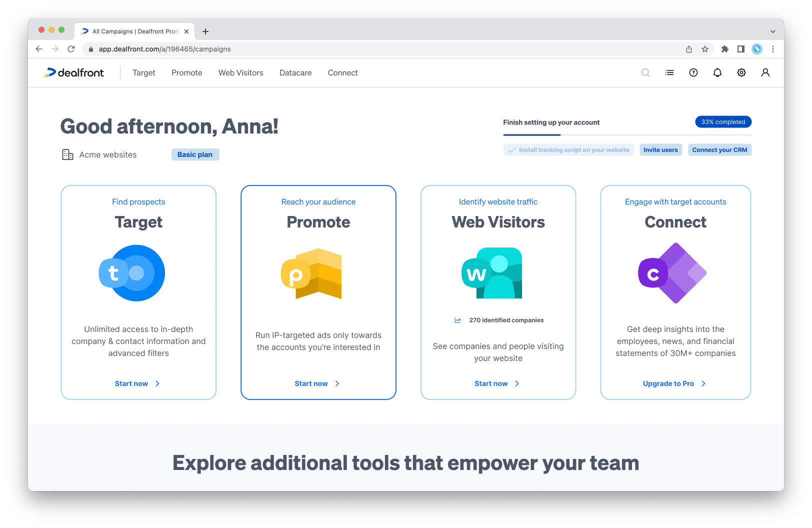Image resolution: width=812 pixels, height=528 pixels.
Task: Click the Basic plan badge
Action: point(195,154)
